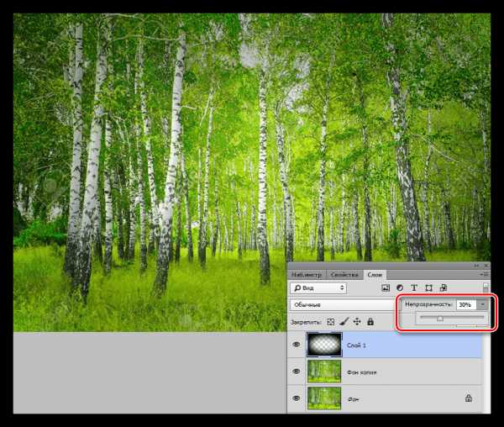Select the Фон копия layer name
The image size is (504, 427).
(361, 372)
